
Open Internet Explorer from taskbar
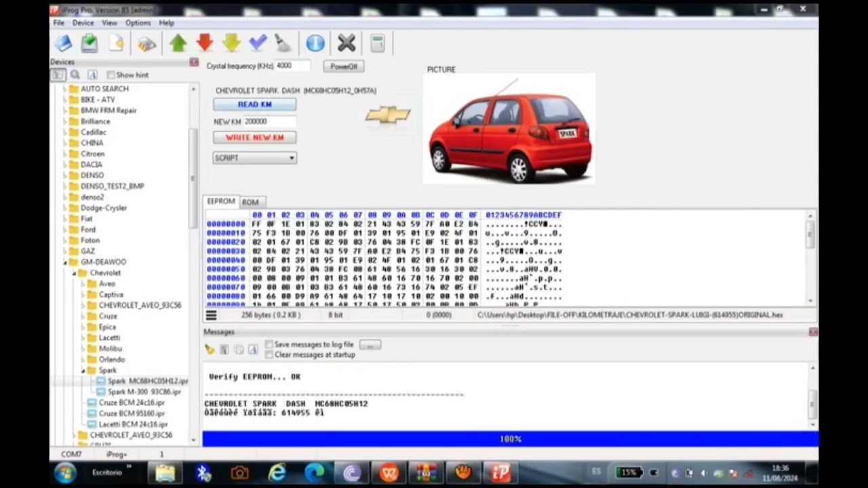pos(277,473)
